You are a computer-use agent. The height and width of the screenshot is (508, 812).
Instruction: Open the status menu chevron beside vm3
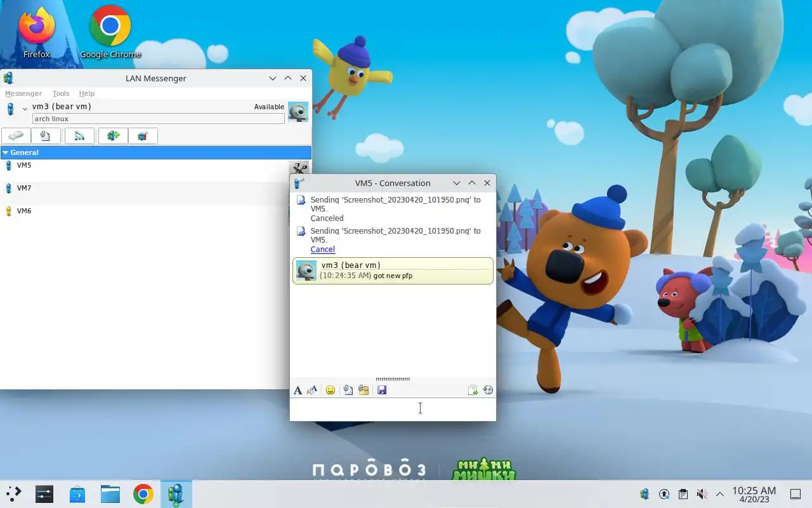tap(25, 109)
